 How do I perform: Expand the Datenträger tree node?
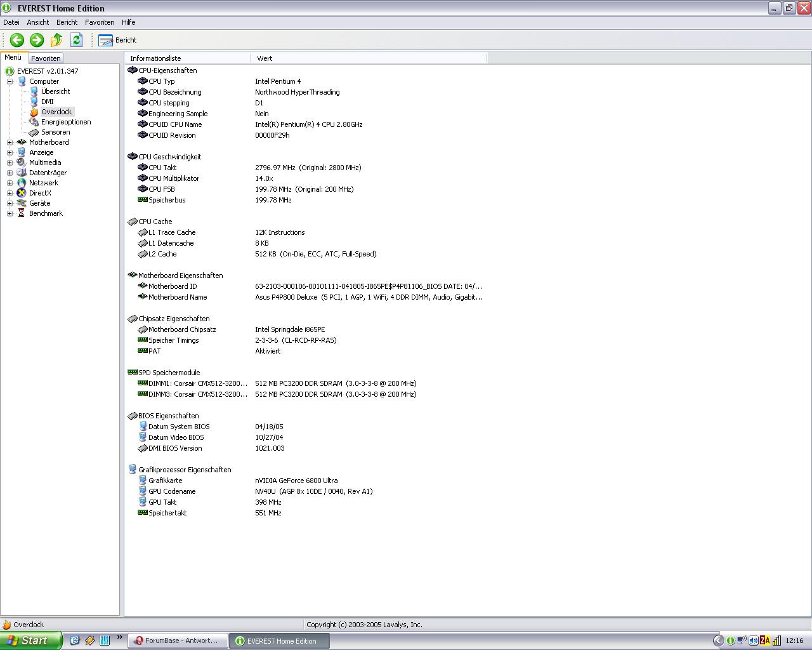(10, 173)
